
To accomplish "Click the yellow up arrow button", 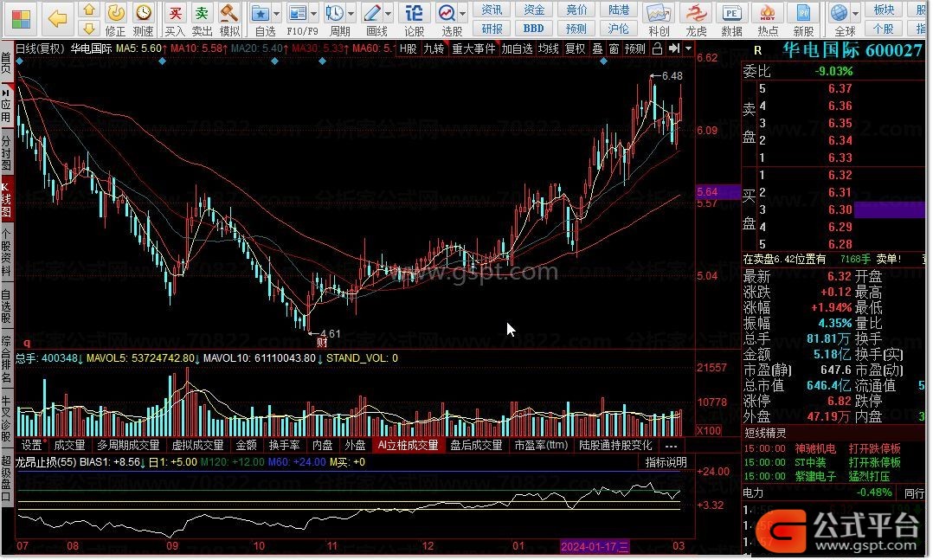I will coord(88,10).
